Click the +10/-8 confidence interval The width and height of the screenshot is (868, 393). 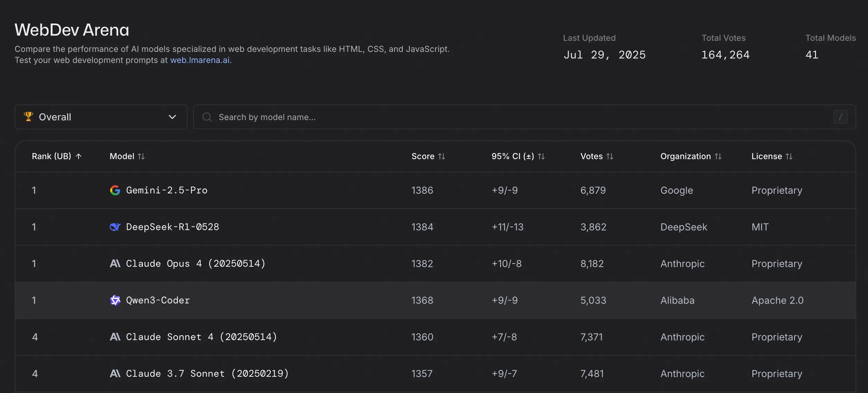tap(506, 264)
